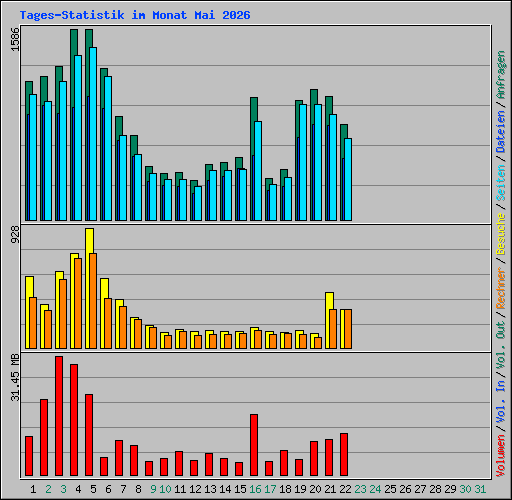Image resolution: width=512 pixels, height=500 pixels.
Task: Click the cyan Seiten bar for day 20
Action: tap(318, 162)
